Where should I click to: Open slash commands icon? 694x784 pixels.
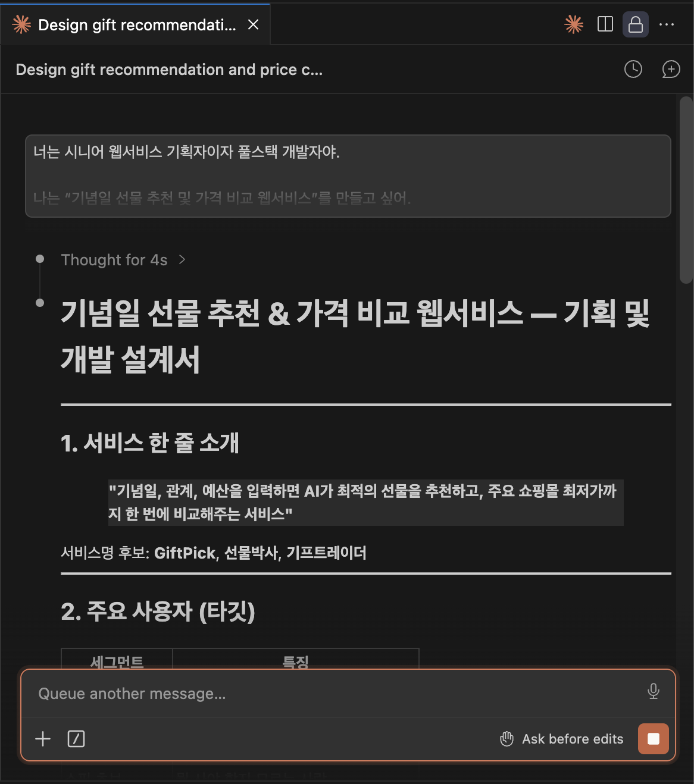point(76,739)
